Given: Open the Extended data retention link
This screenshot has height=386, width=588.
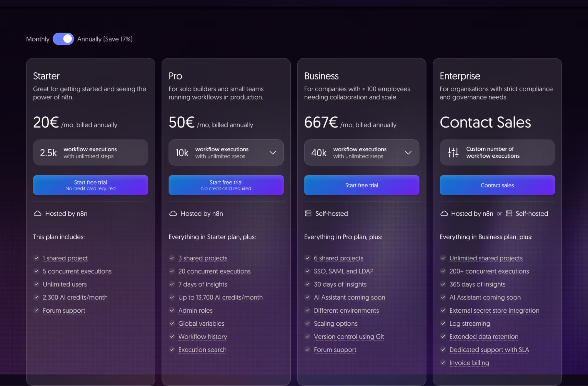Looking at the screenshot, I should pos(484,337).
